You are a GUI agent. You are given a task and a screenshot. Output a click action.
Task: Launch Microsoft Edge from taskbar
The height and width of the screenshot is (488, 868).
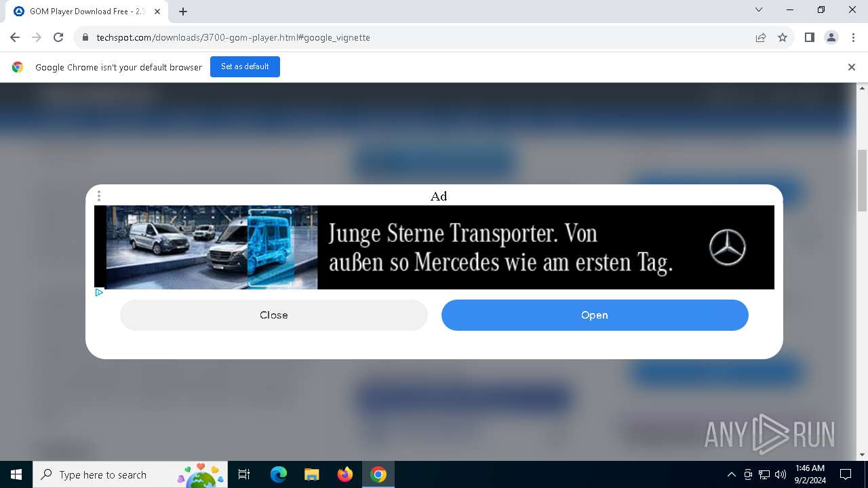pyautogui.click(x=279, y=474)
